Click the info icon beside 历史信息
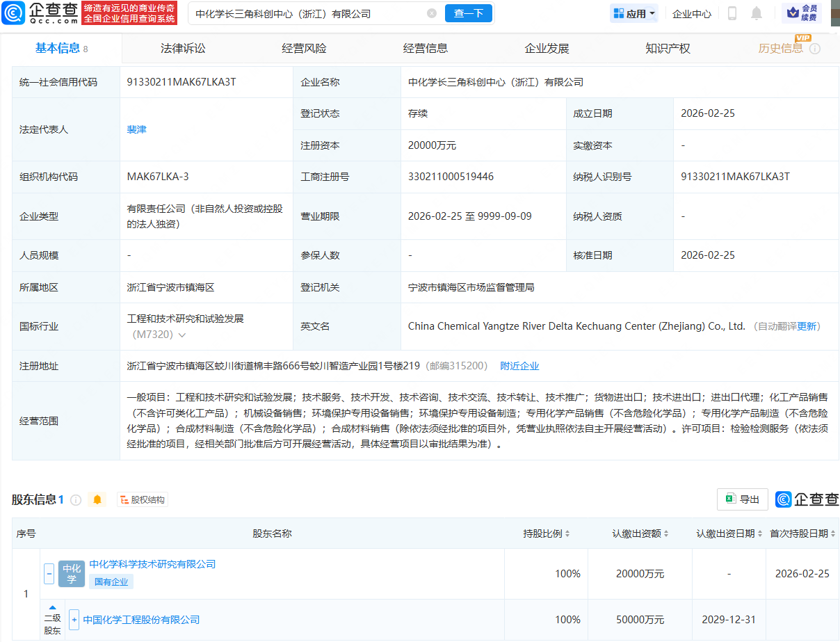The height and width of the screenshot is (642, 840). click(815, 49)
